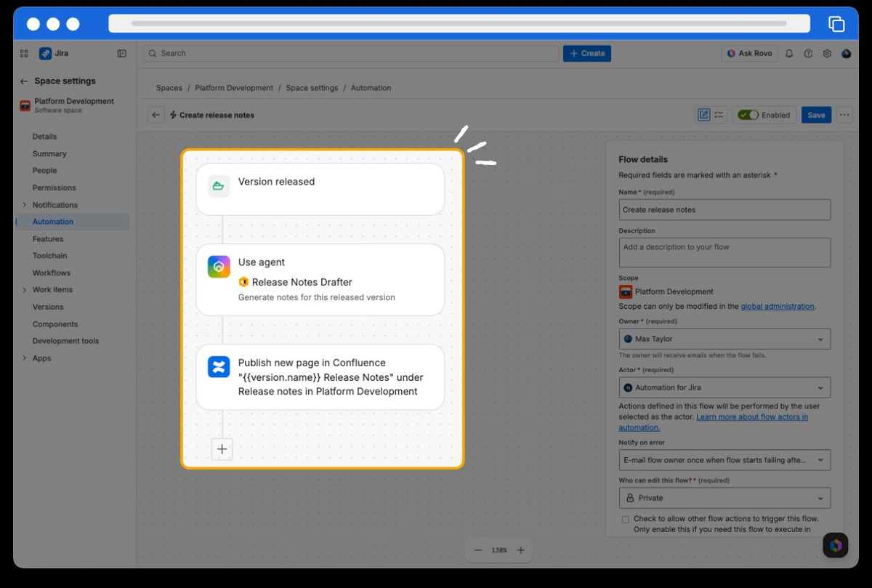
Task: Click the Description text area
Action: point(724,252)
